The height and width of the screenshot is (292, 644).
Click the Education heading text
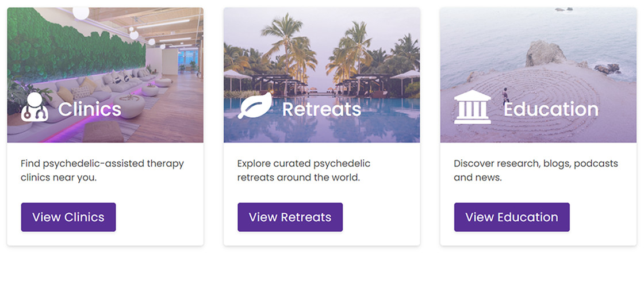[551, 109]
